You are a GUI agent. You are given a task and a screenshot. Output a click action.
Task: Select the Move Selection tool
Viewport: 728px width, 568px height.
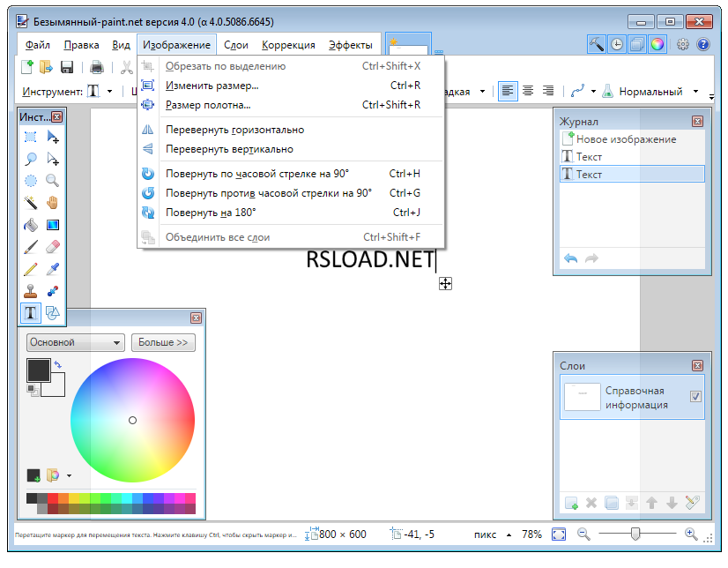coord(53,159)
